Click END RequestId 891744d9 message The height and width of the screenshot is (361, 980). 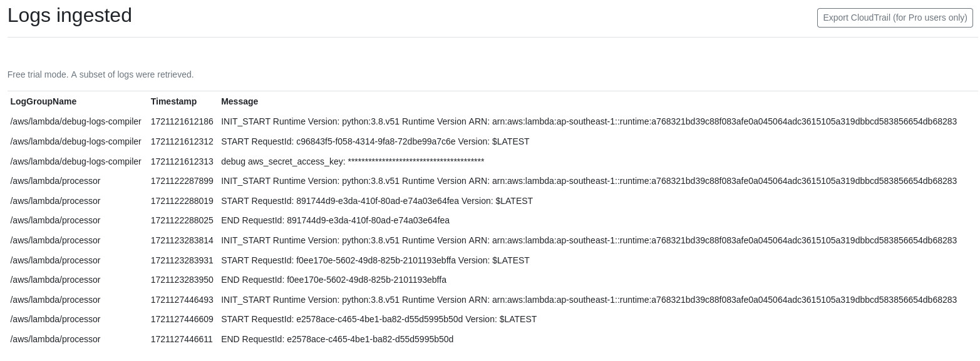pyautogui.click(x=335, y=220)
